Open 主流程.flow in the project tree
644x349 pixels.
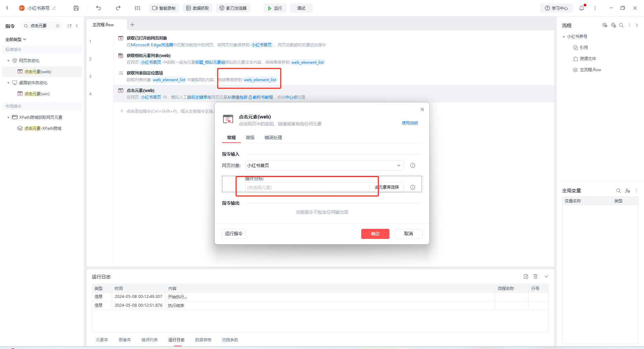point(590,70)
